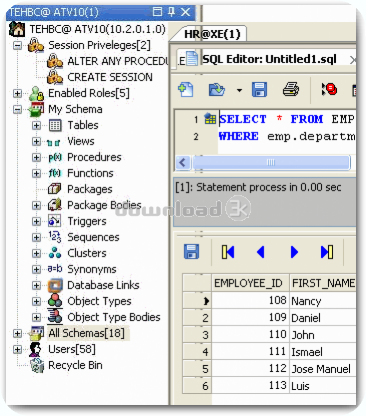This screenshot has width=366, height=416.
Task: Click the new SQL file toolbar icon
Action: click(x=186, y=90)
